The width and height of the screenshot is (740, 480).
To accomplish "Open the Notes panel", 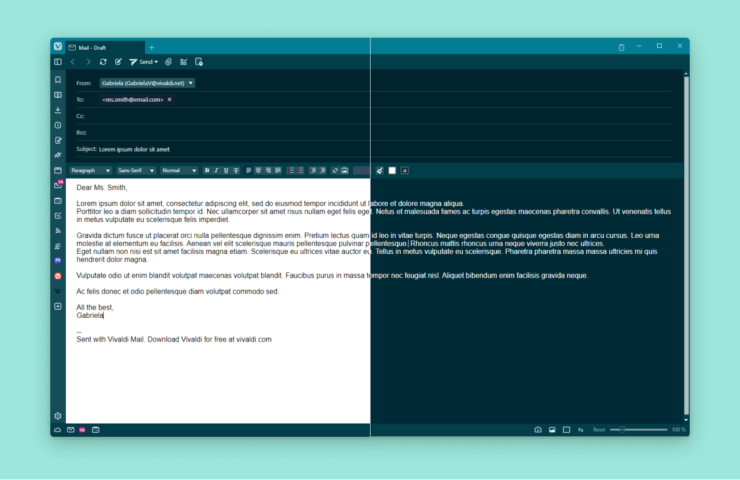I will 58,140.
